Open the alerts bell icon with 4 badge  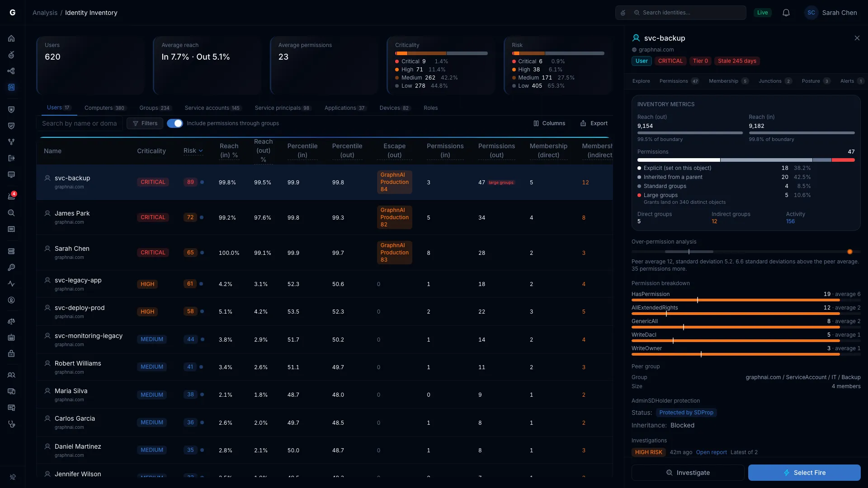click(11, 197)
